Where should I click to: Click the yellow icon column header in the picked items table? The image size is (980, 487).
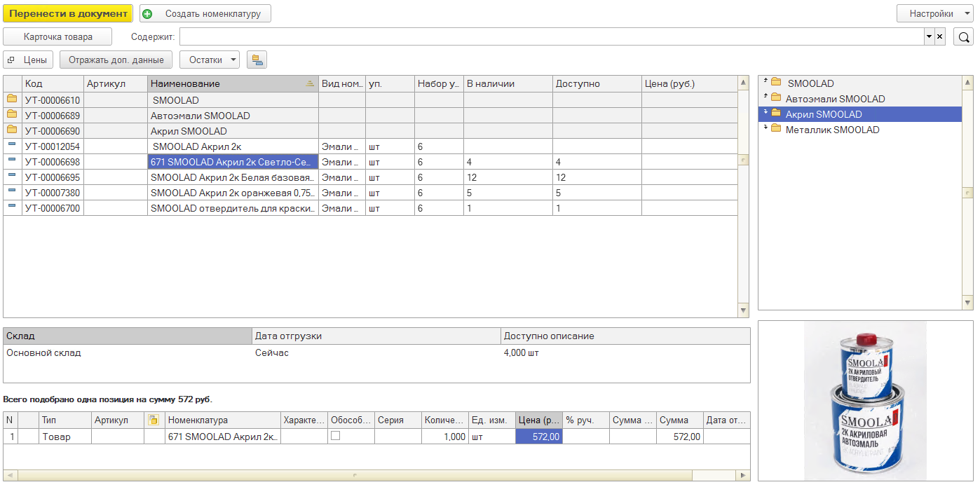154,420
